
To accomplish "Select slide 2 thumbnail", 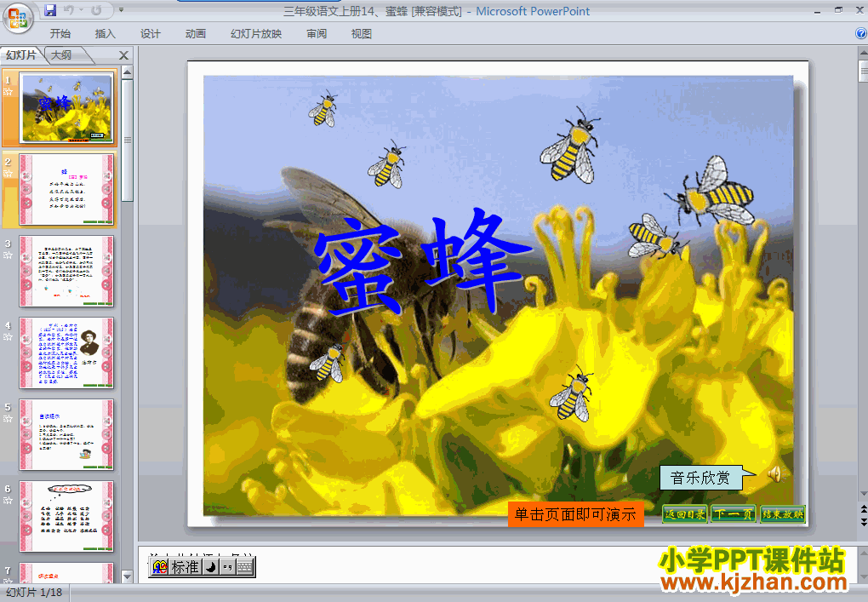I will click(66, 189).
